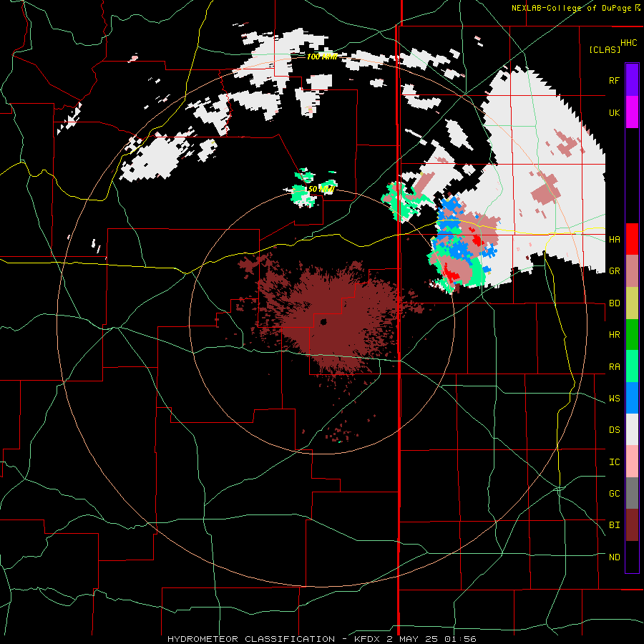Screen dimensions: 644x644
Task: Select the gray GC ground clutter swatch
Action: click(x=632, y=493)
